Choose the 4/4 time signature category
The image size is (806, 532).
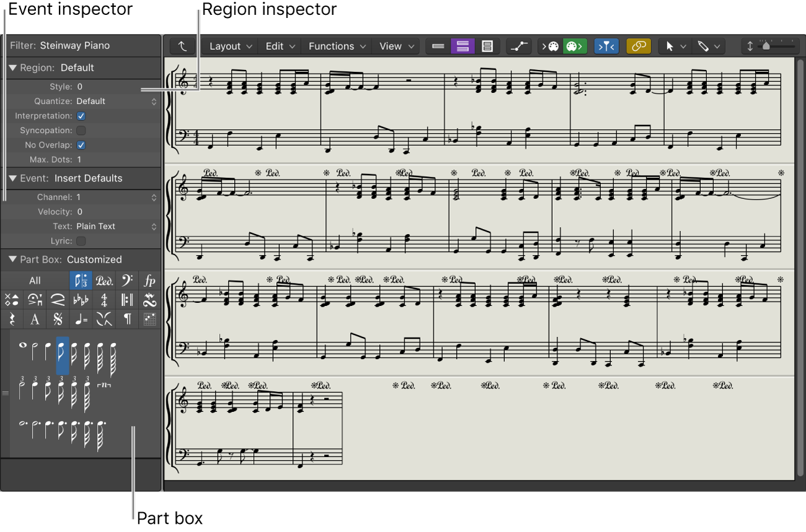(103, 300)
